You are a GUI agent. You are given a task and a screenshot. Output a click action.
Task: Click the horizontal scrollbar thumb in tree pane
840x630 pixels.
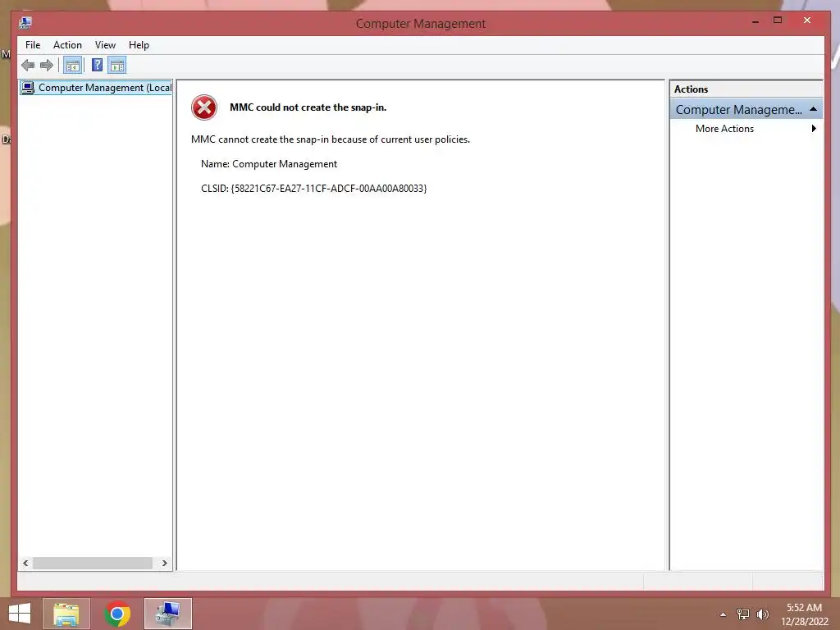pyautogui.click(x=93, y=563)
